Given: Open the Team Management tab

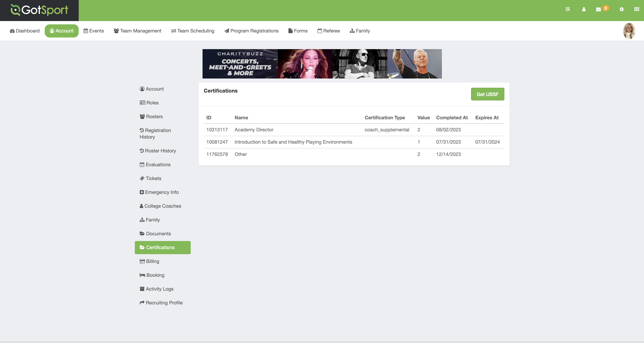Looking at the screenshot, I should (137, 31).
